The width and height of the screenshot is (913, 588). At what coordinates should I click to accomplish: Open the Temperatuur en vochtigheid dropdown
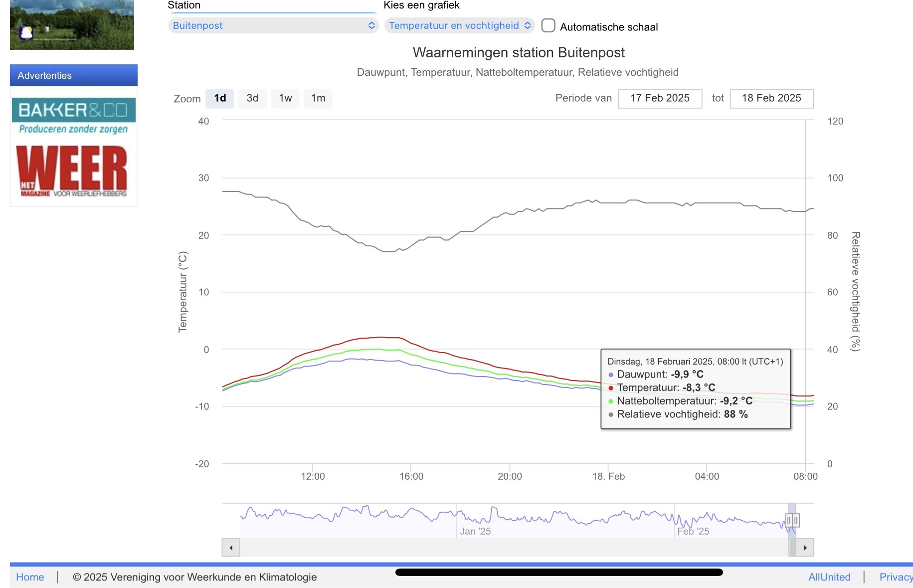pyautogui.click(x=459, y=25)
